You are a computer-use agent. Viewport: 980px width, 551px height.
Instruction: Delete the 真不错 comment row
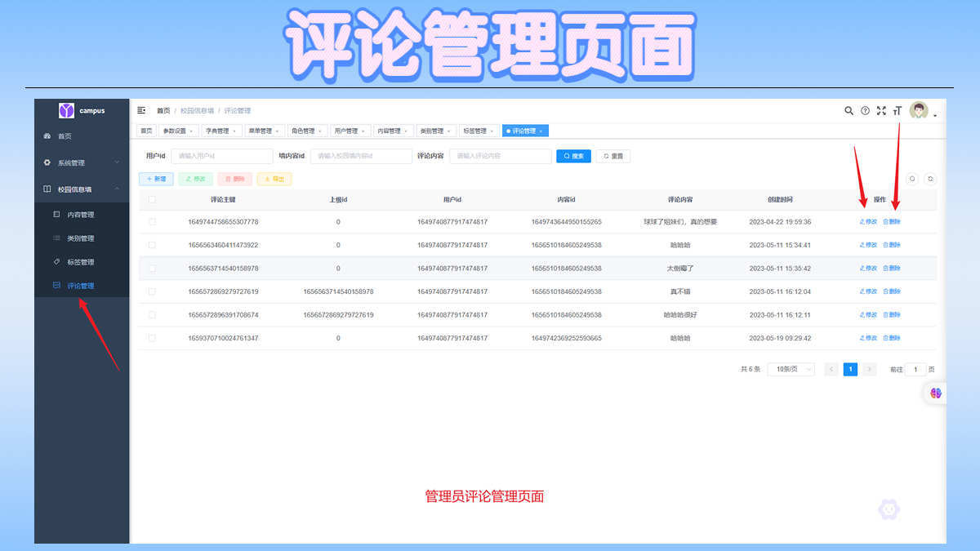[x=892, y=291]
